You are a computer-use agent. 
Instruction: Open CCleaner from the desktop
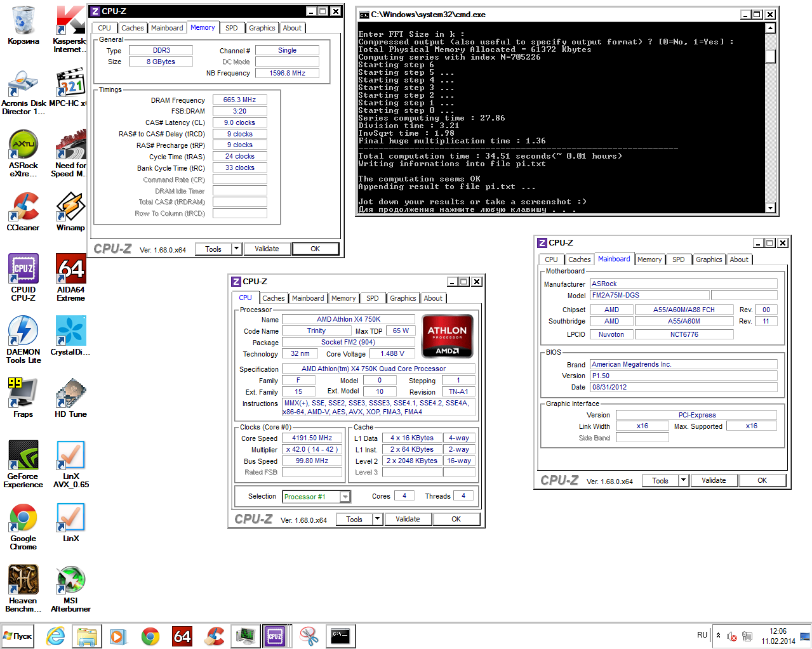(x=23, y=212)
